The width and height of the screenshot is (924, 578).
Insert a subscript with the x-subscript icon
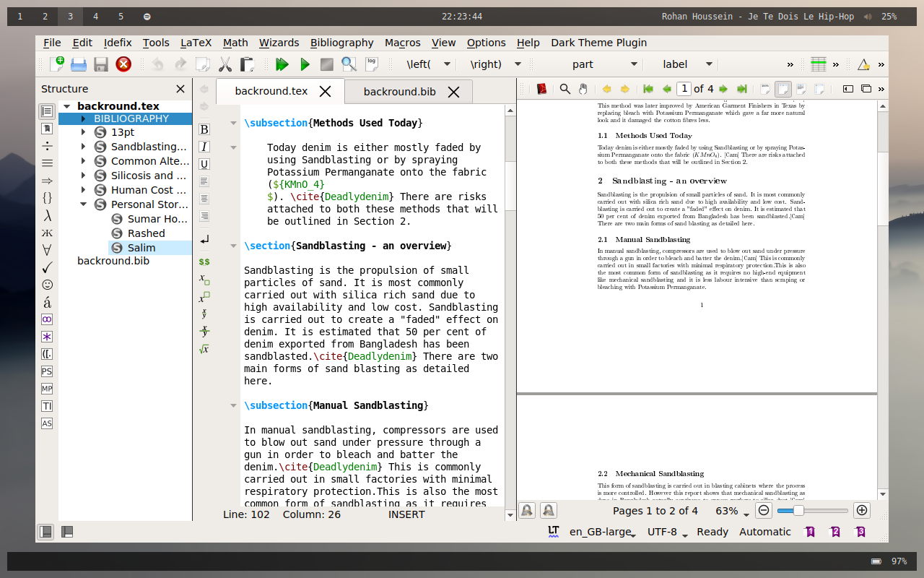pyautogui.click(x=204, y=279)
